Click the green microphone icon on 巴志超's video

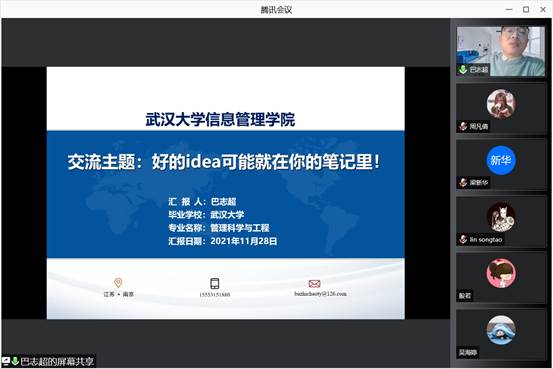click(463, 69)
